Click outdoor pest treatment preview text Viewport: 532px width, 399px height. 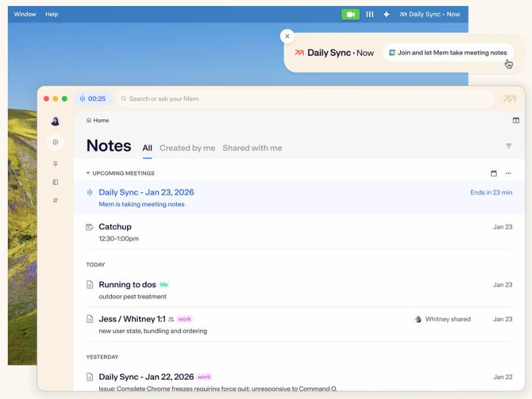coord(133,297)
